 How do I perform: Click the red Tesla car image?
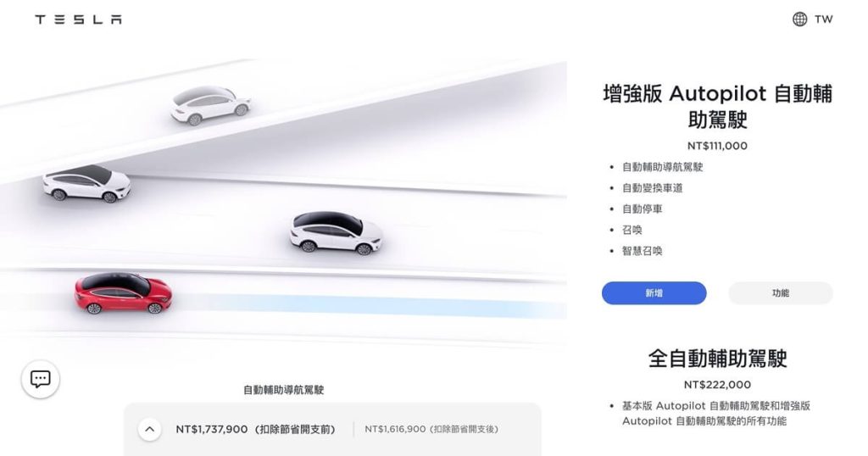click(x=124, y=292)
